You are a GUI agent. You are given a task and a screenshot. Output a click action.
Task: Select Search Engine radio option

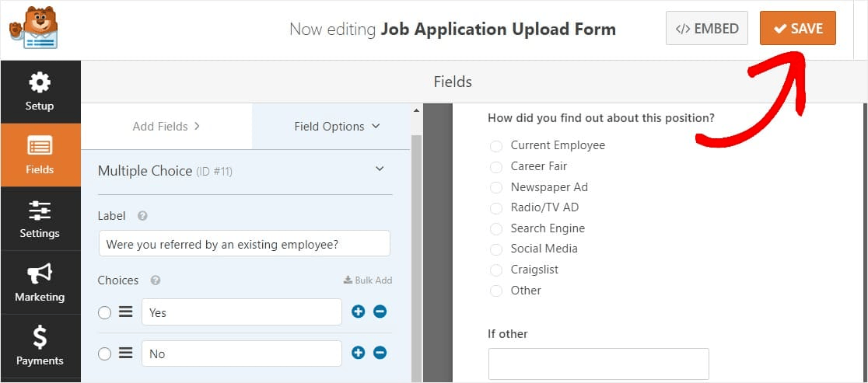point(496,229)
